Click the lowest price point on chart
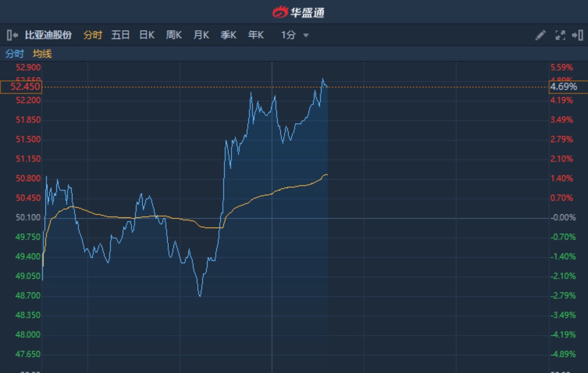The height and width of the screenshot is (373, 588). click(200, 296)
